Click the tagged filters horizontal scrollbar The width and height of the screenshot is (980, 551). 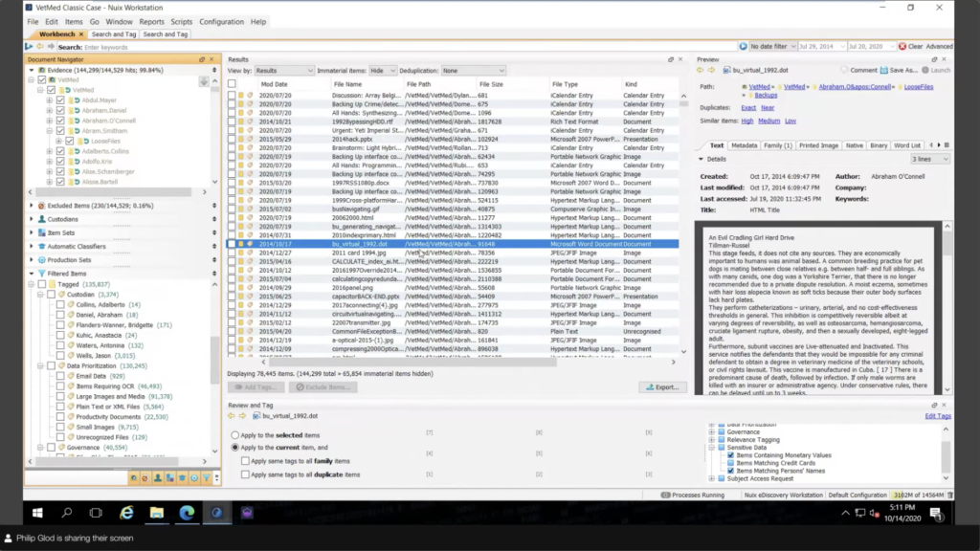106,462
